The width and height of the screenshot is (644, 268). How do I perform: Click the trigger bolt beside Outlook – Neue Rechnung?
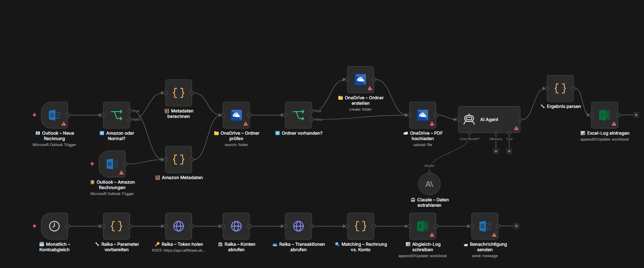[x=34, y=115]
